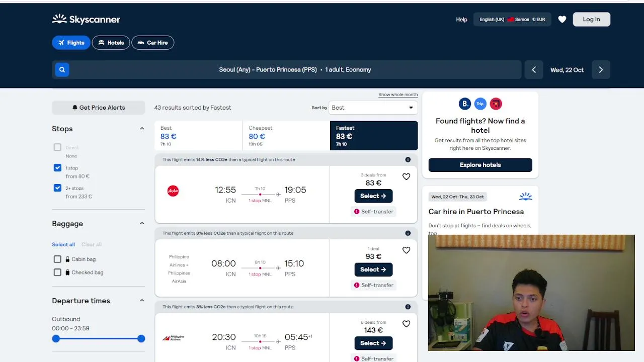Image resolution: width=644 pixels, height=362 pixels.
Task: Click Show whole month link
Action: tap(398, 95)
